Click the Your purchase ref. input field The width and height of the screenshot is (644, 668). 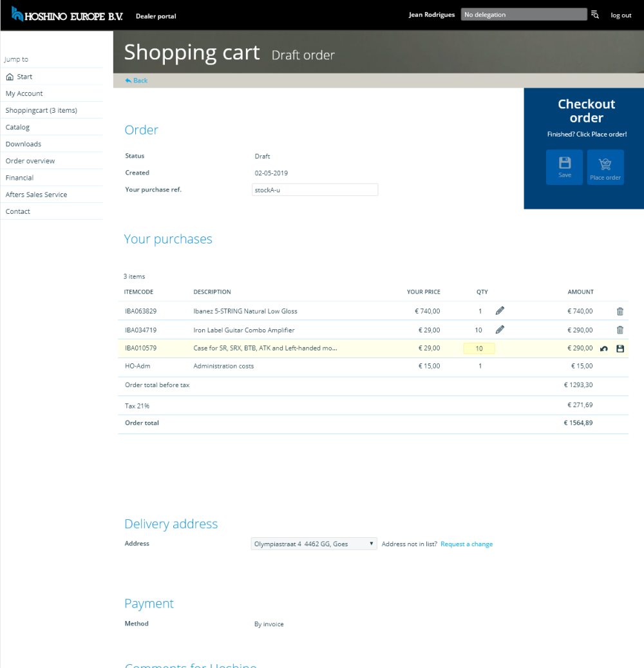click(x=315, y=189)
